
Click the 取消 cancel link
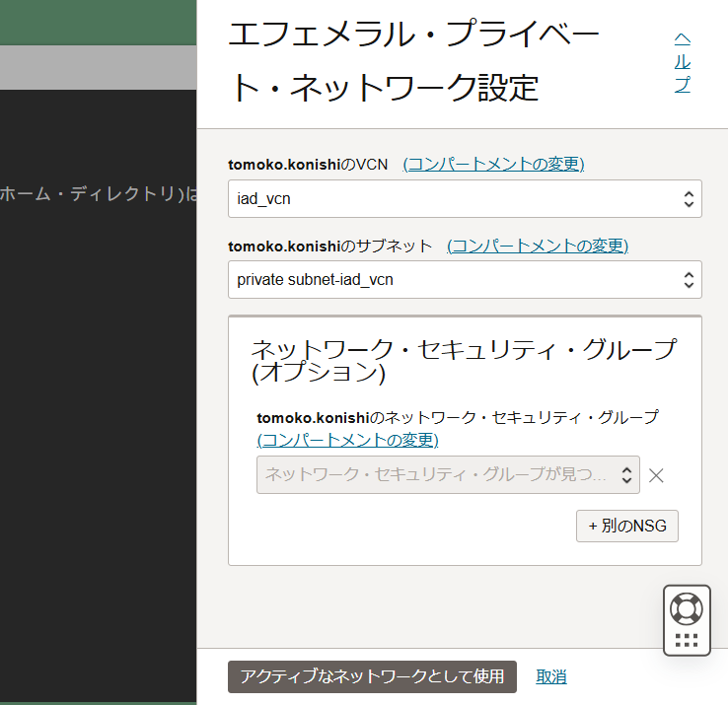[551, 676]
